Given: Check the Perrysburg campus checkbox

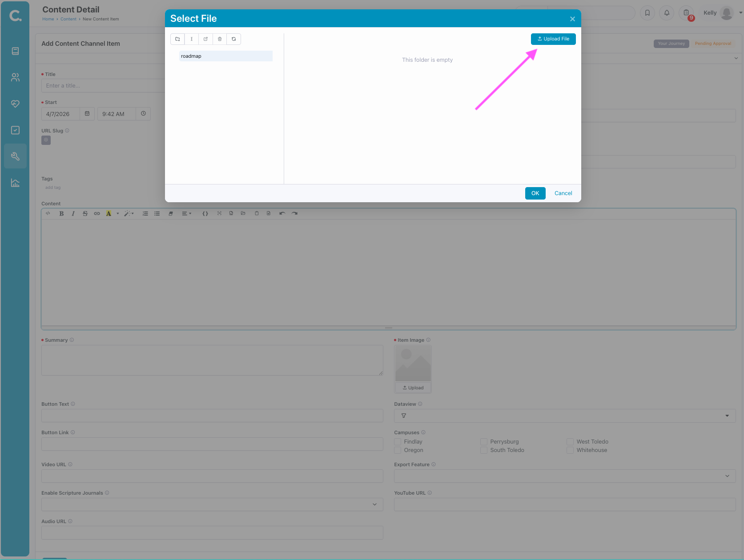Looking at the screenshot, I should point(484,442).
